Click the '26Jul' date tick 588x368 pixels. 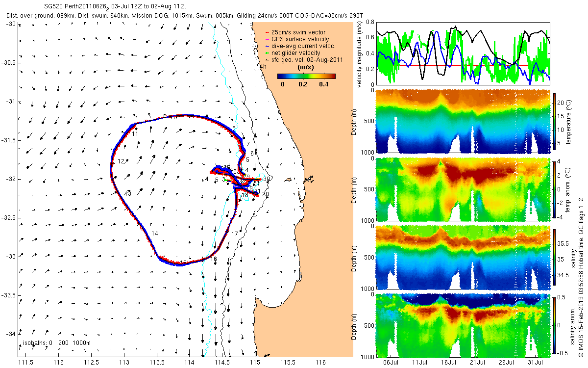tap(507, 362)
